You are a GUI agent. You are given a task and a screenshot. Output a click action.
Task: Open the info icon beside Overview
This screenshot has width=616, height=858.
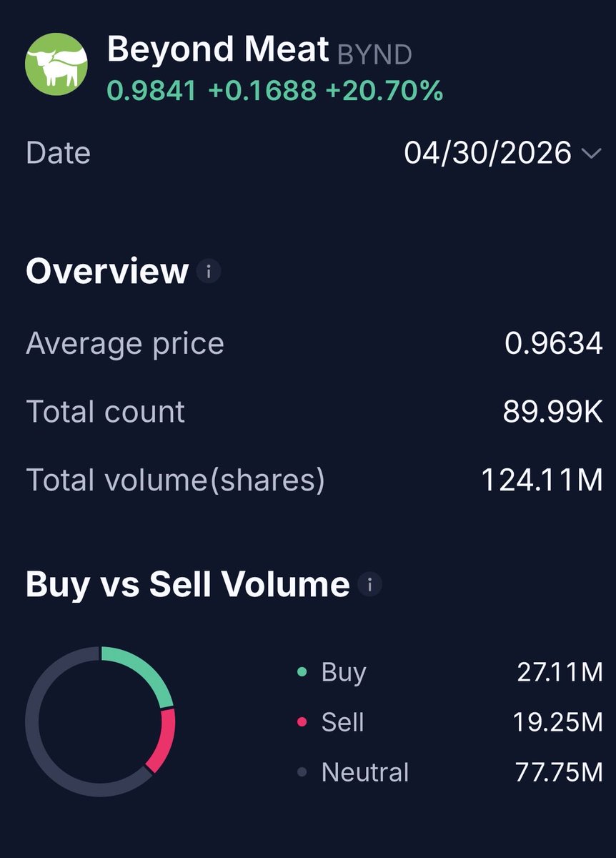pos(209,272)
